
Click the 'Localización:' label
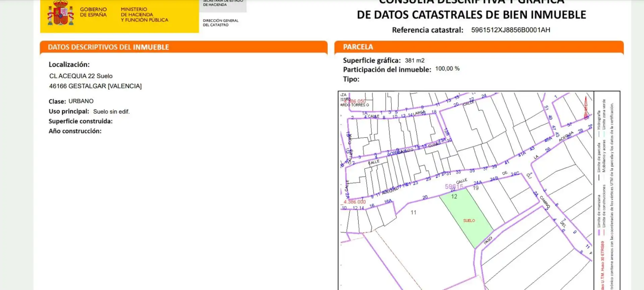[x=69, y=64]
